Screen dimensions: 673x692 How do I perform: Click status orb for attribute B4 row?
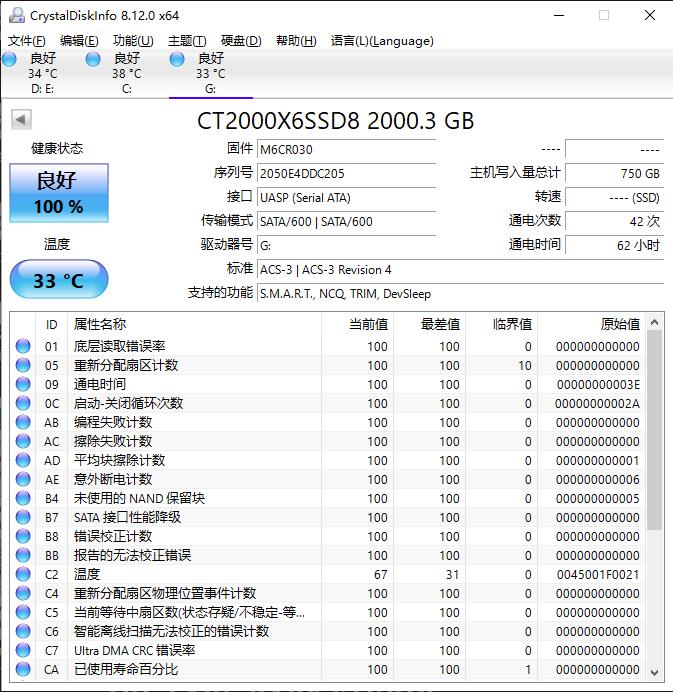coord(23,498)
